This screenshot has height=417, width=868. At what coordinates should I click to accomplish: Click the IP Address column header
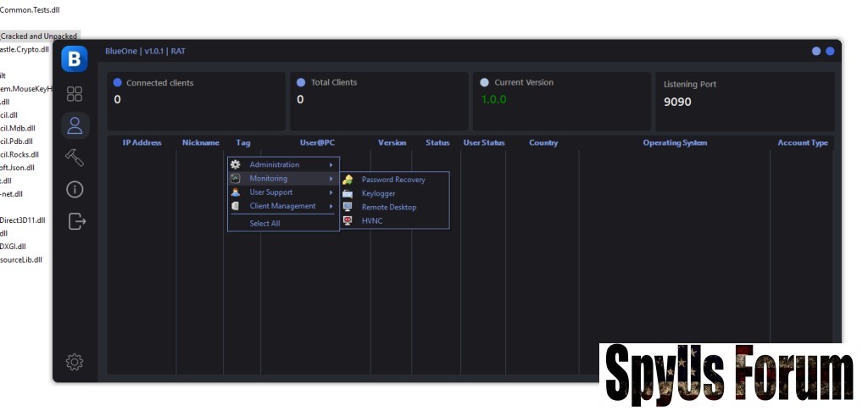(x=142, y=143)
